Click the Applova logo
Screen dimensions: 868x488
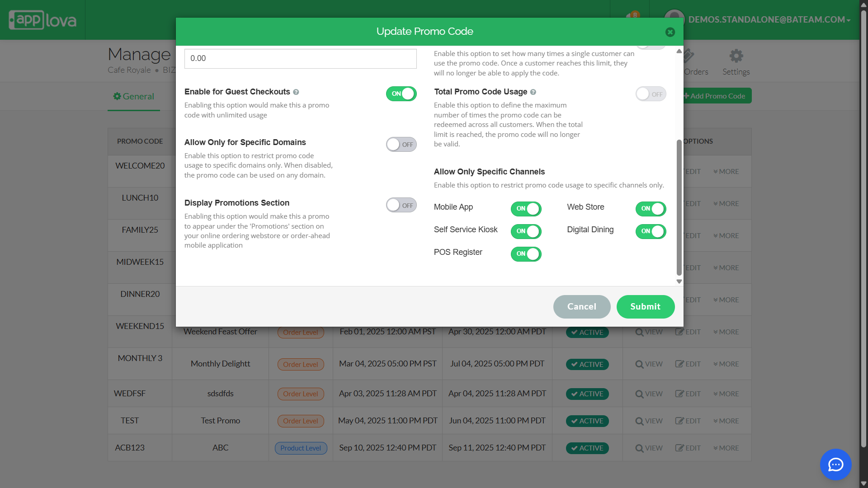click(43, 20)
